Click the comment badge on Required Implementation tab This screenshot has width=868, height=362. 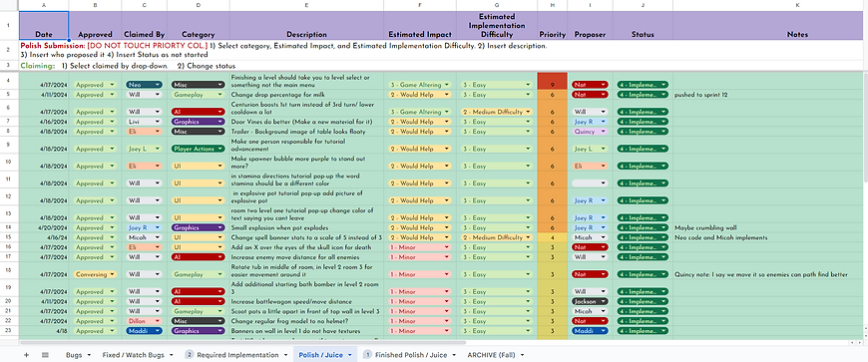189,355
